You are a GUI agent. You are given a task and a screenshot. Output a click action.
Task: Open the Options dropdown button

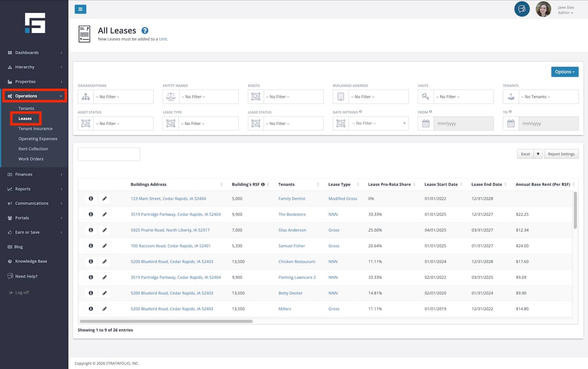point(564,72)
